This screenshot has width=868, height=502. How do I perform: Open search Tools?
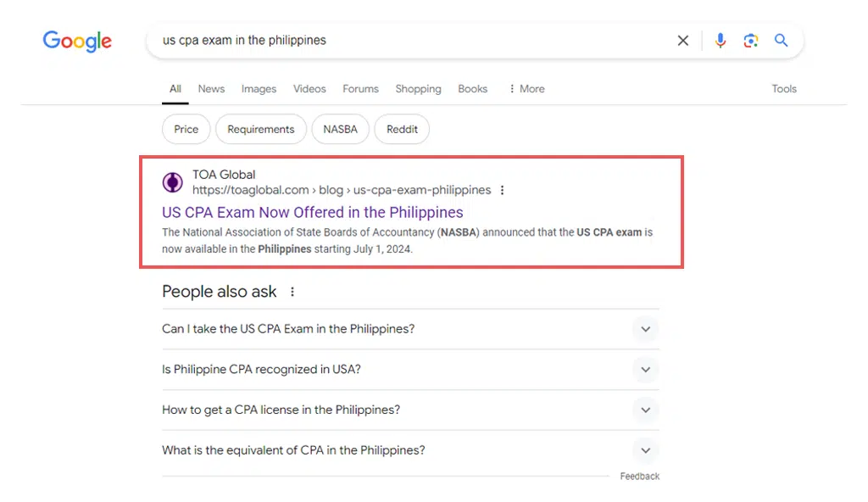784,88
